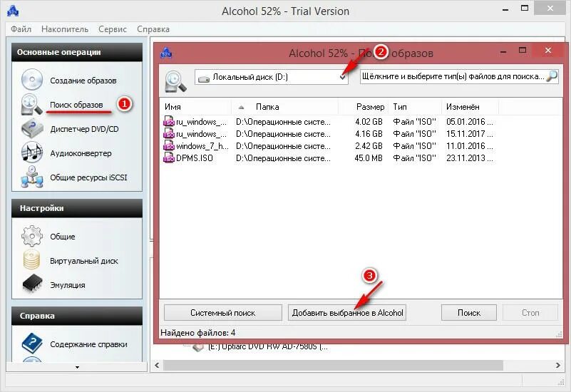Image resolution: width=571 pixels, height=392 pixels.
Task: Click the Эмуляция chip icon
Action: tap(32, 284)
